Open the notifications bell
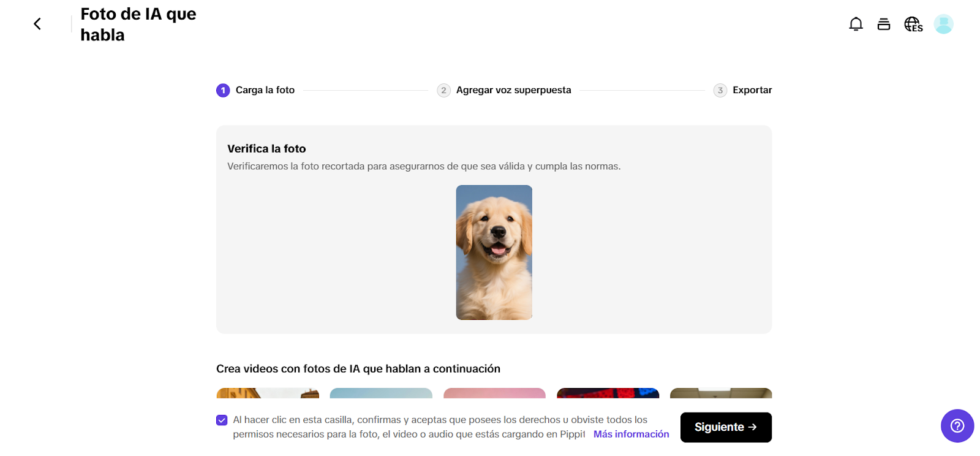The height and width of the screenshot is (456, 980). (856, 24)
